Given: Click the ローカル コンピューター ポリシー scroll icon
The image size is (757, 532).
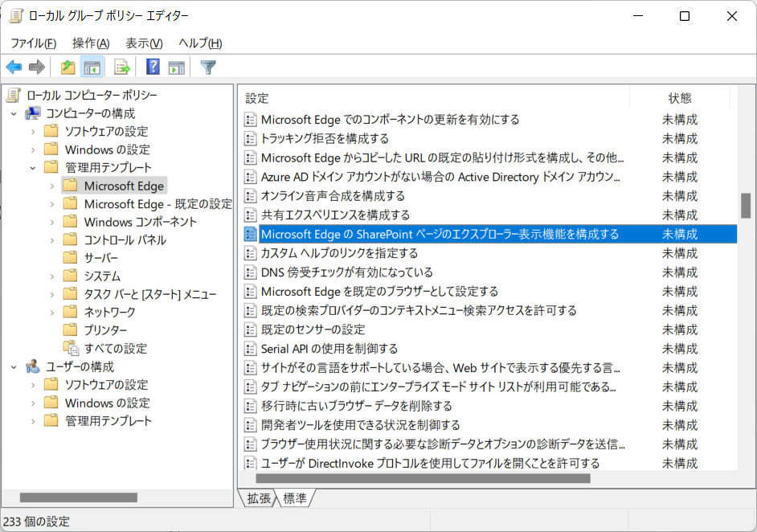Looking at the screenshot, I should pyautogui.click(x=14, y=95).
